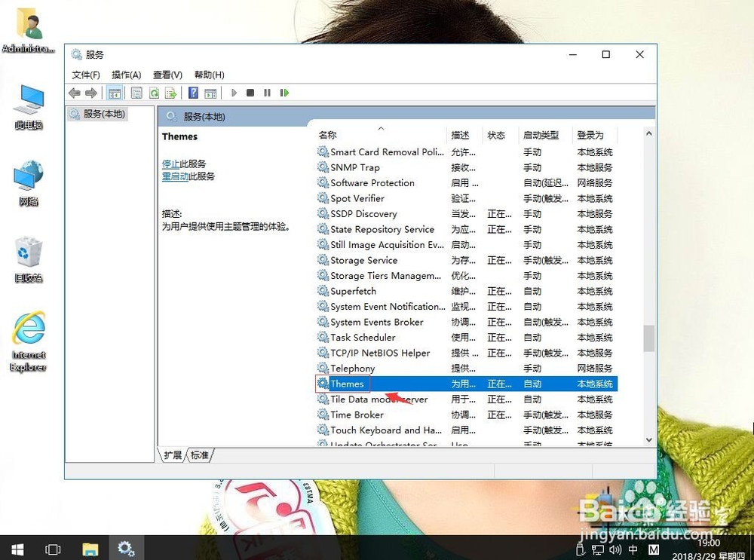Select the Spot Verifier service
The height and width of the screenshot is (560, 754).
tap(467, 198)
